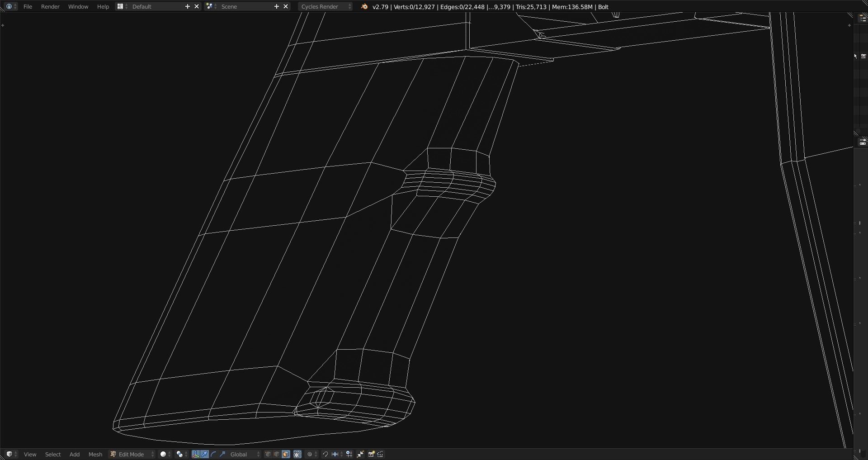The image size is (868, 460).
Task: Enable face select mode
Action: coord(286,454)
